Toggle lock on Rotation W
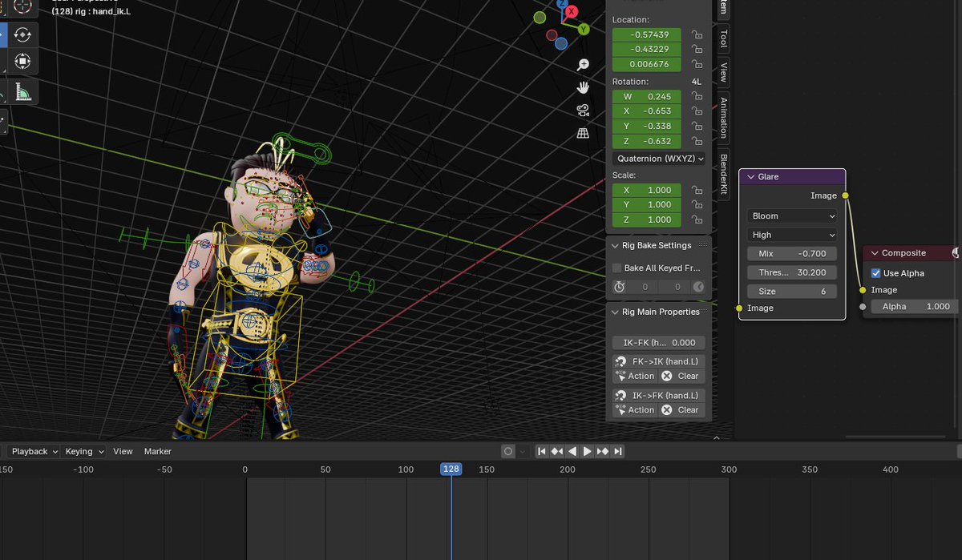Viewport: 962px width, 560px height. (697, 96)
